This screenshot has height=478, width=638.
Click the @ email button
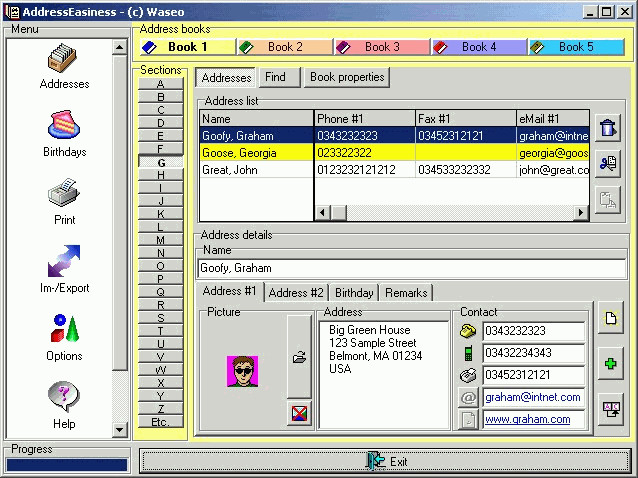click(468, 397)
